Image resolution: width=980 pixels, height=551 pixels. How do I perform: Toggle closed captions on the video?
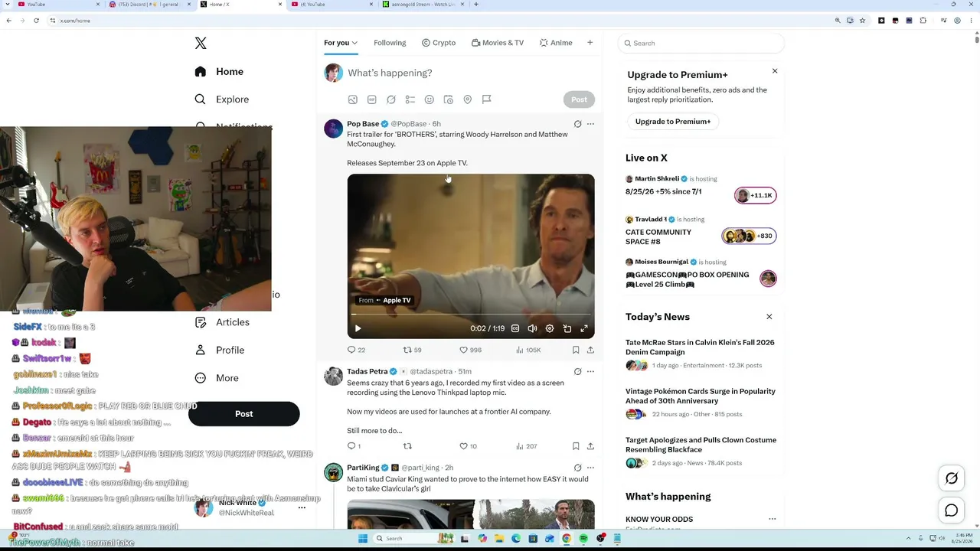[515, 328]
